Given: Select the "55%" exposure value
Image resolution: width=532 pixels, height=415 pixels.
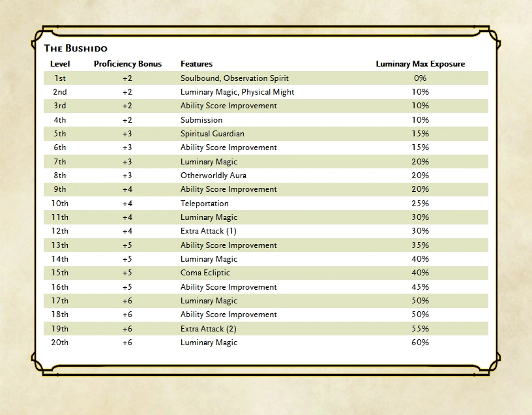Looking at the screenshot, I should [421, 329].
